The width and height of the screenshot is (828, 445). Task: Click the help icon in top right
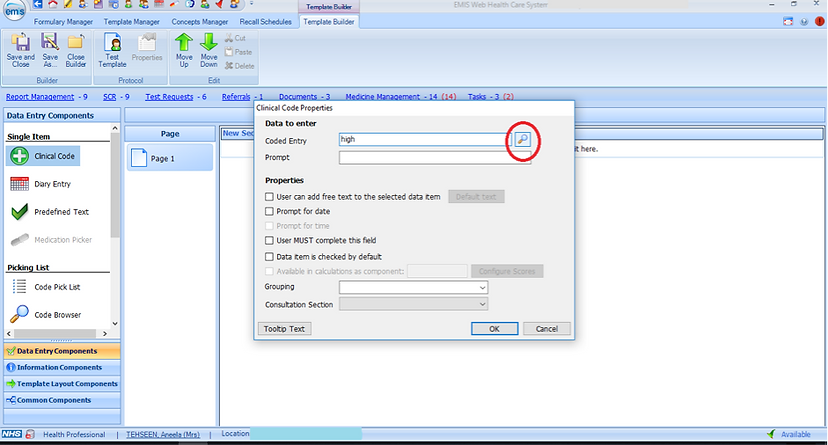coord(804,22)
